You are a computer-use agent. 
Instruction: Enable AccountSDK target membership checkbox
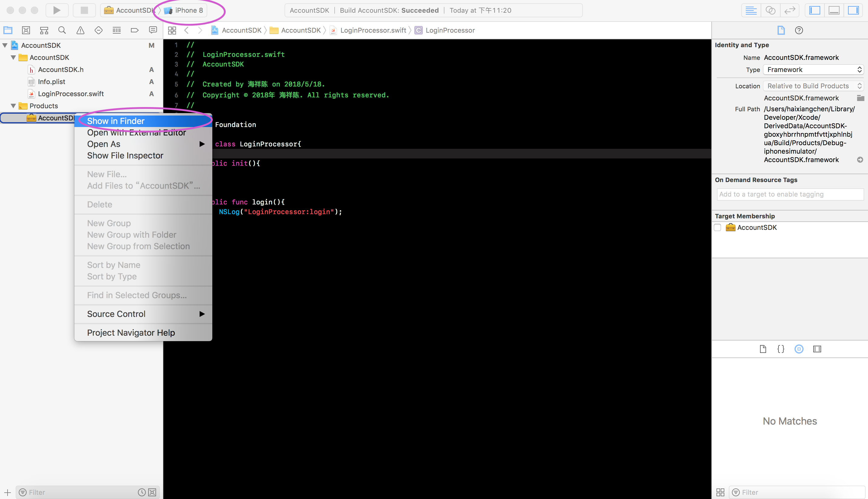pyautogui.click(x=718, y=227)
